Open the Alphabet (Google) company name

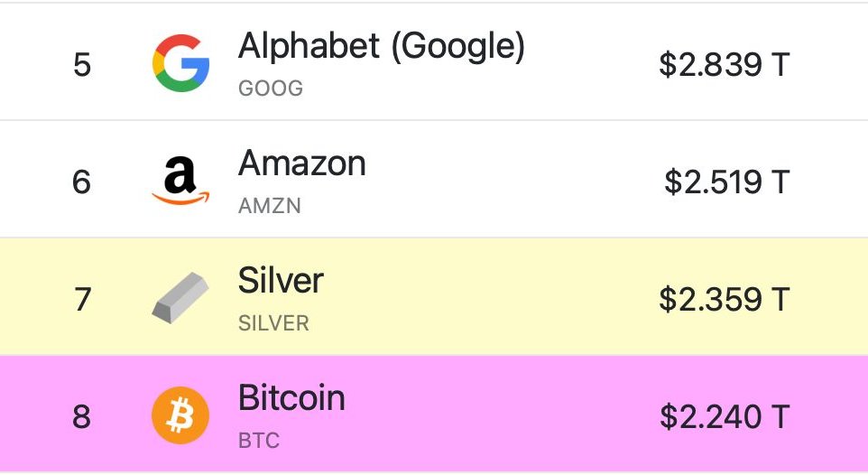pos(382,47)
